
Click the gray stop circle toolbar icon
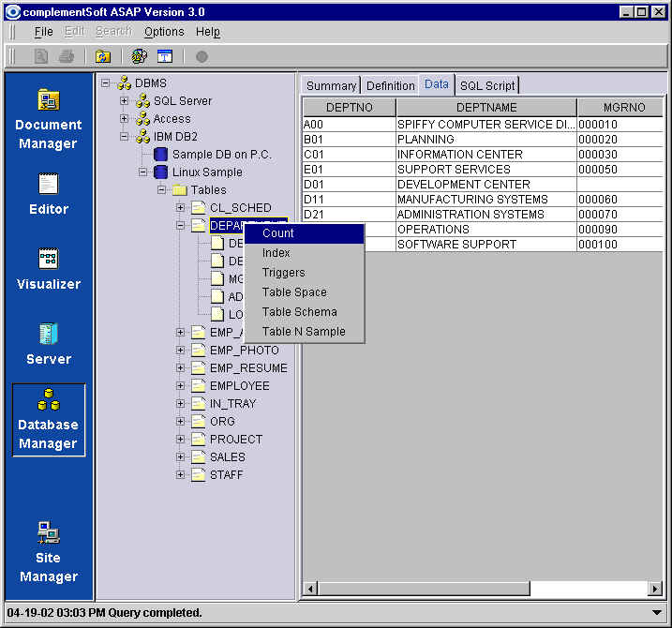click(x=202, y=56)
